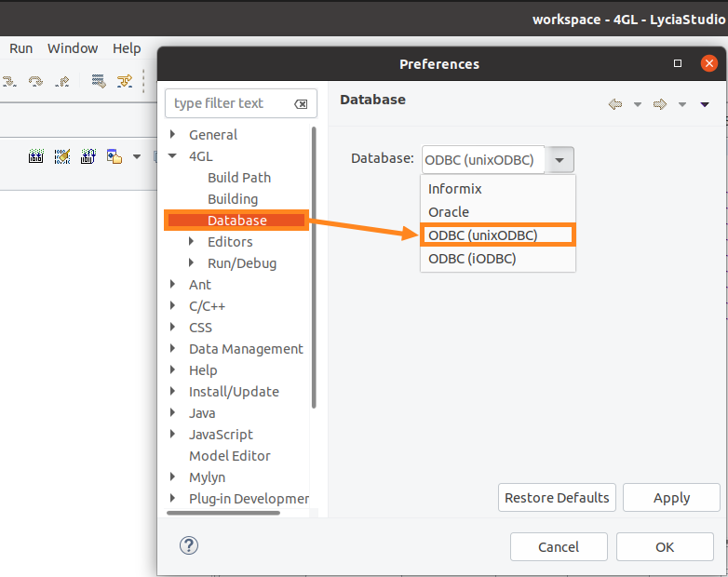Open the Window menu
Image resolution: width=728 pixels, height=577 pixels.
click(x=73, y=48)
